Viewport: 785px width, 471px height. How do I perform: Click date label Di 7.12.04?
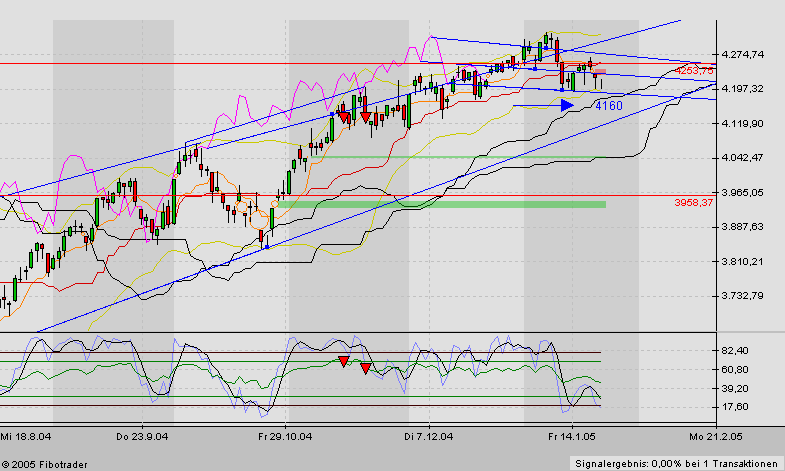coord(429,437)
